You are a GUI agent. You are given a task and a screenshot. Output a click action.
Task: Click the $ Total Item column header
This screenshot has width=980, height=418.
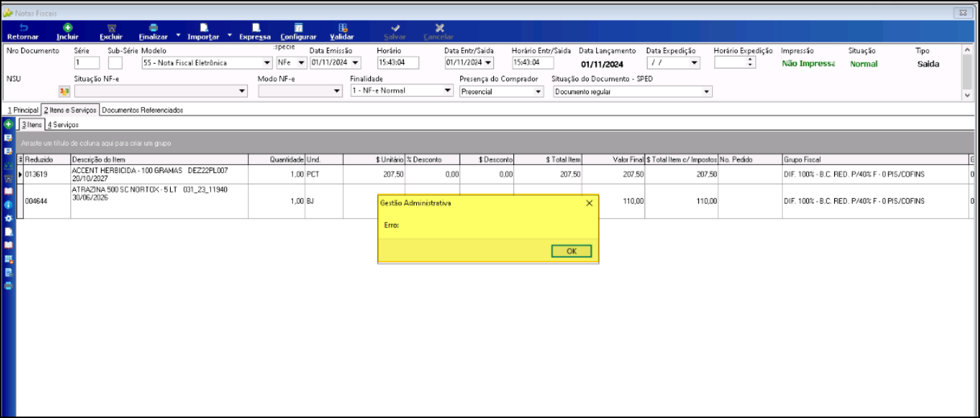[x=548, y=159]
